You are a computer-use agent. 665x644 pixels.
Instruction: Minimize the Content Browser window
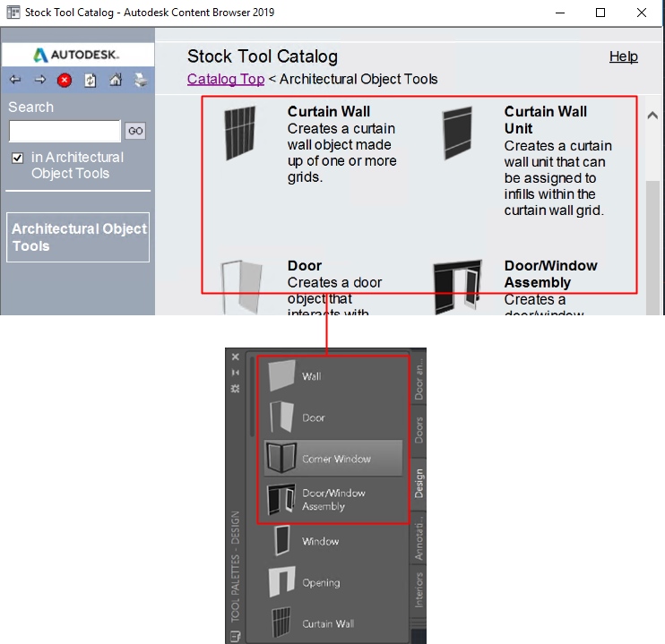coord(560,13)
